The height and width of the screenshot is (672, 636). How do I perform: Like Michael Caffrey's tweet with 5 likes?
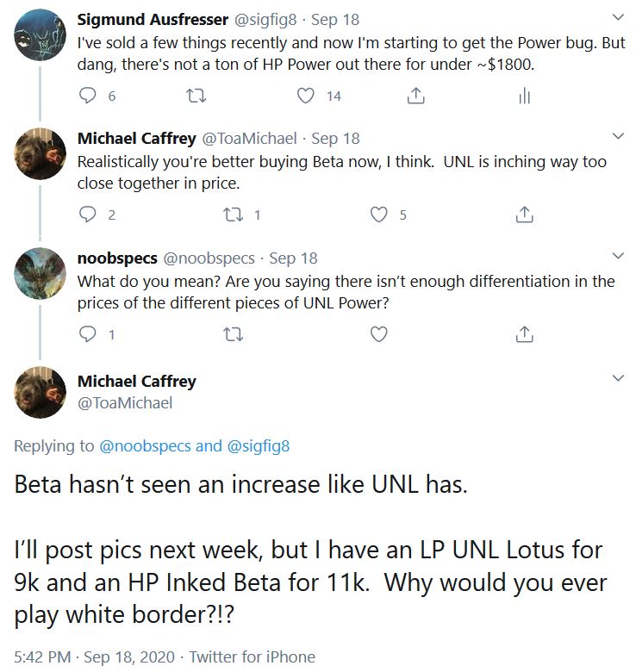click(x=378, y=215)
